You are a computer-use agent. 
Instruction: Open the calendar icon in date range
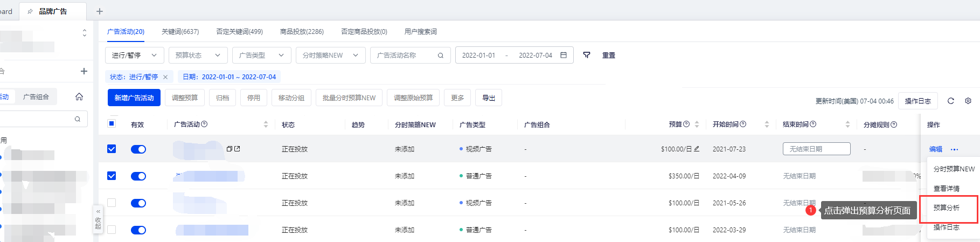pos(564,55)
